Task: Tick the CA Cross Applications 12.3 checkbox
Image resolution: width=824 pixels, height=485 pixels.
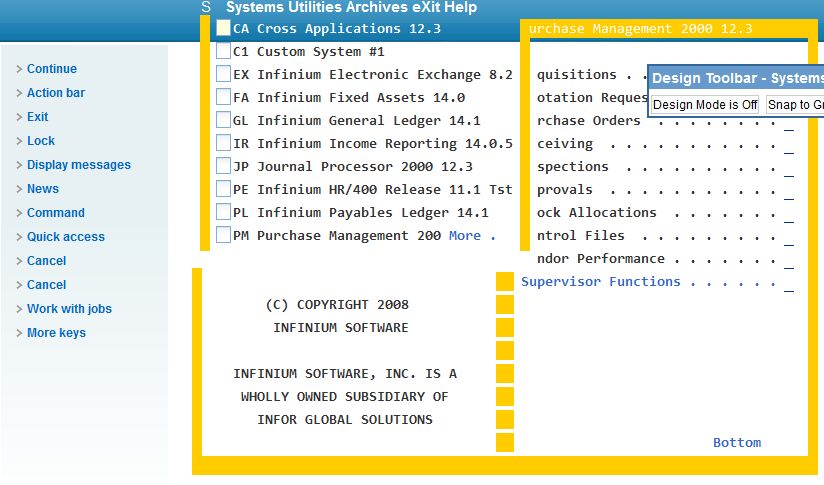Action: point(223,28)
